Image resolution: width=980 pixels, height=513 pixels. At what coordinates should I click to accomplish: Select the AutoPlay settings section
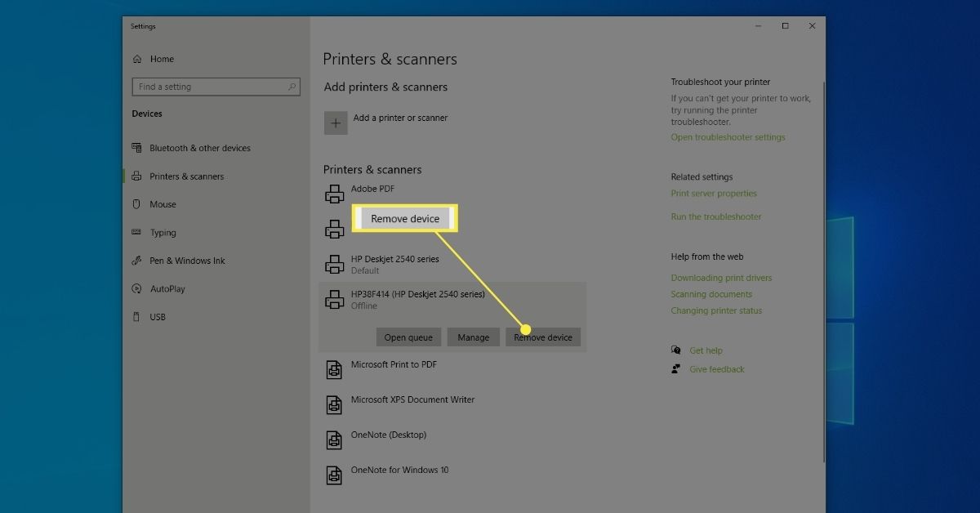click(167, 289)
